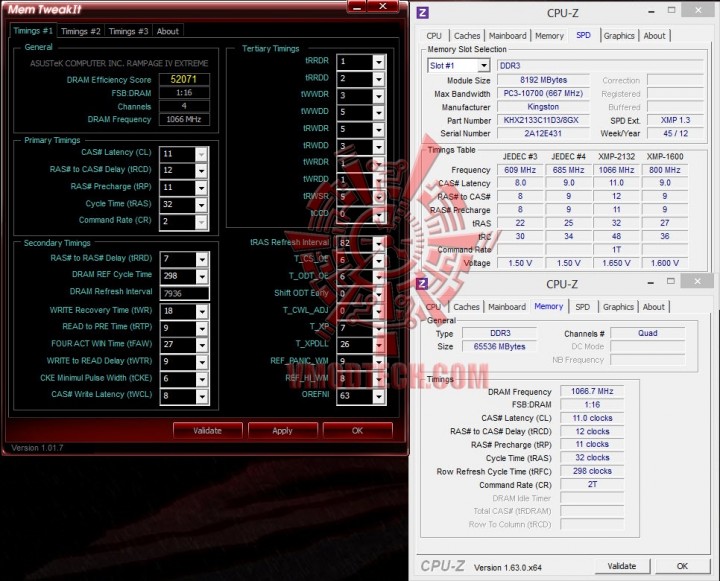Click OK button in CPU-Z
The width and height of the screenshot is (720, 581).
coord(682,566)
